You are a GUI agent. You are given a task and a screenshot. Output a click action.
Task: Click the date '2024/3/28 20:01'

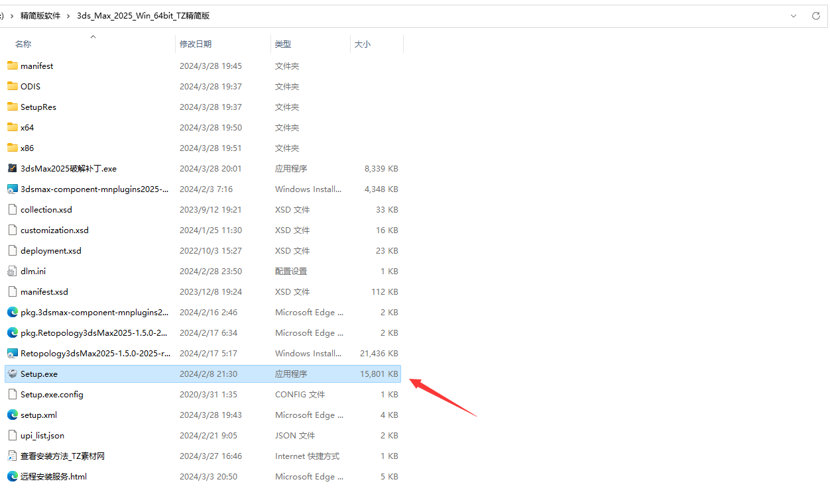(x=211, y=168)
